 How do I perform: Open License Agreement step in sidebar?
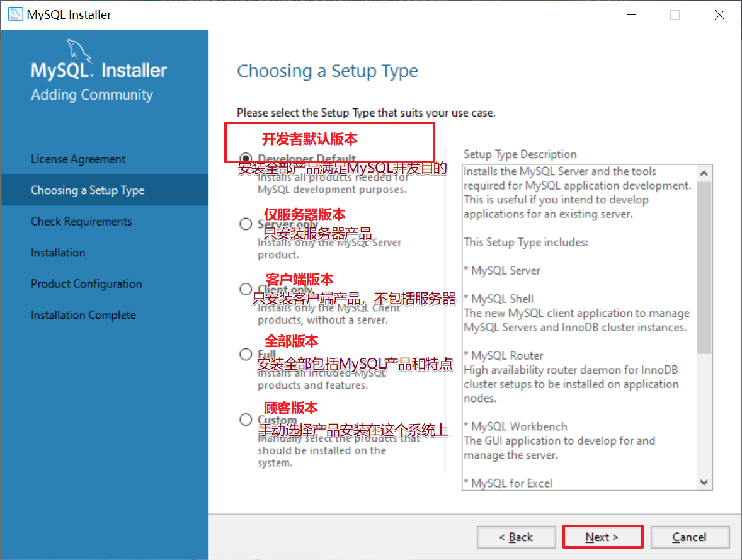coord(78,159)
